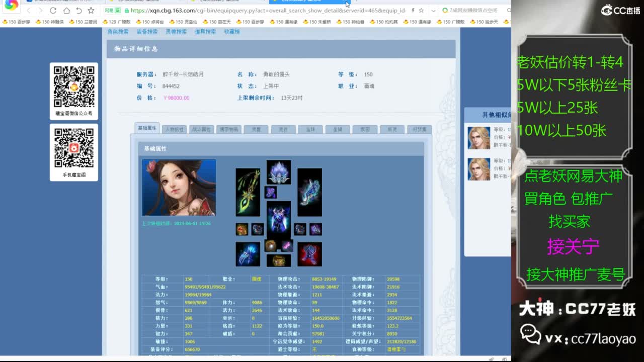Open the browser home page icon

click(x=66, y=11)
